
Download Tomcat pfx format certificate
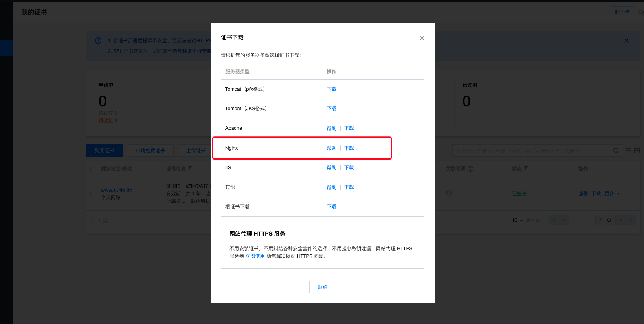coord(332,89)
